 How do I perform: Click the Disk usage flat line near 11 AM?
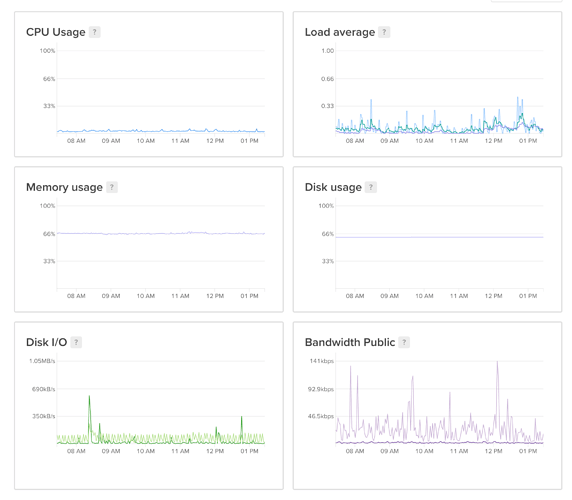click(x=459, y=237)
